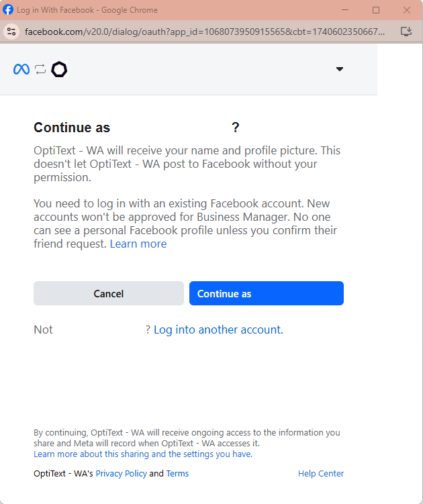This screenshot has width=423, height=504.
Task: Open site information icon in address bar
Action: [11, 32]
